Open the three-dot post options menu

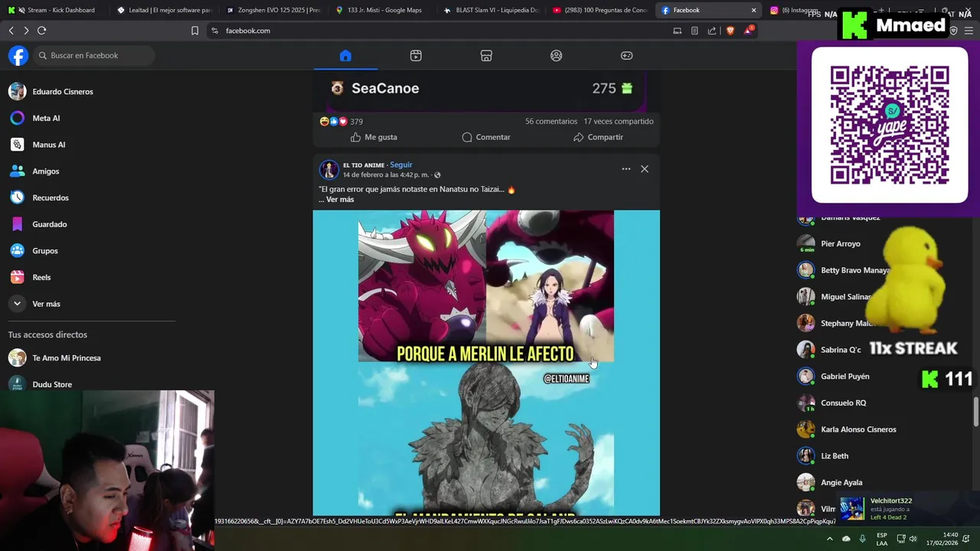click(626, 169)
